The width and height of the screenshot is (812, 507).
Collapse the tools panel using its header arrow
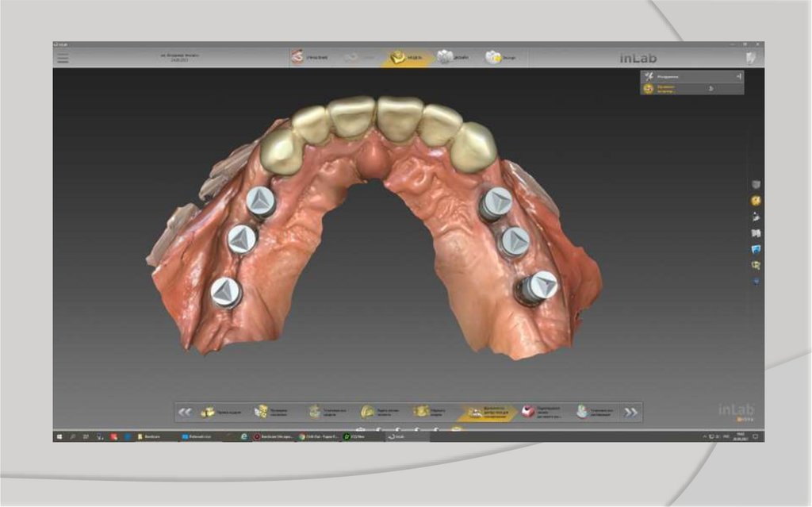coord(738,76)
